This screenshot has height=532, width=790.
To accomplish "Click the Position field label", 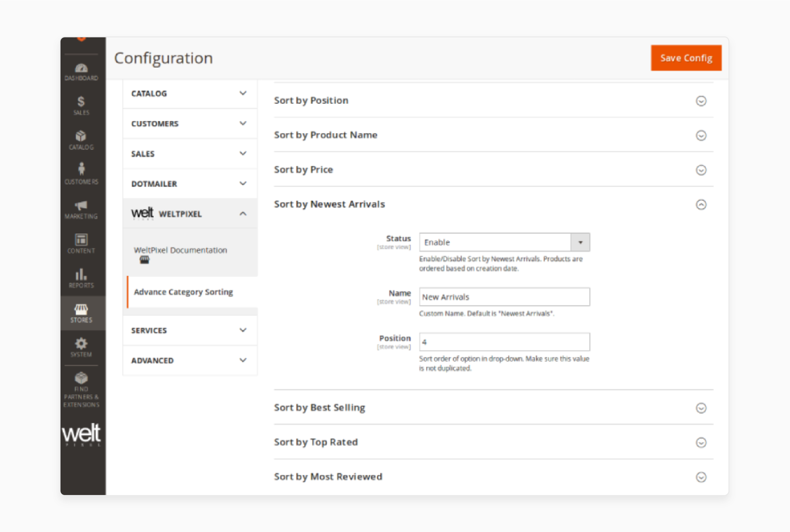I will click(x=395, y=338).
